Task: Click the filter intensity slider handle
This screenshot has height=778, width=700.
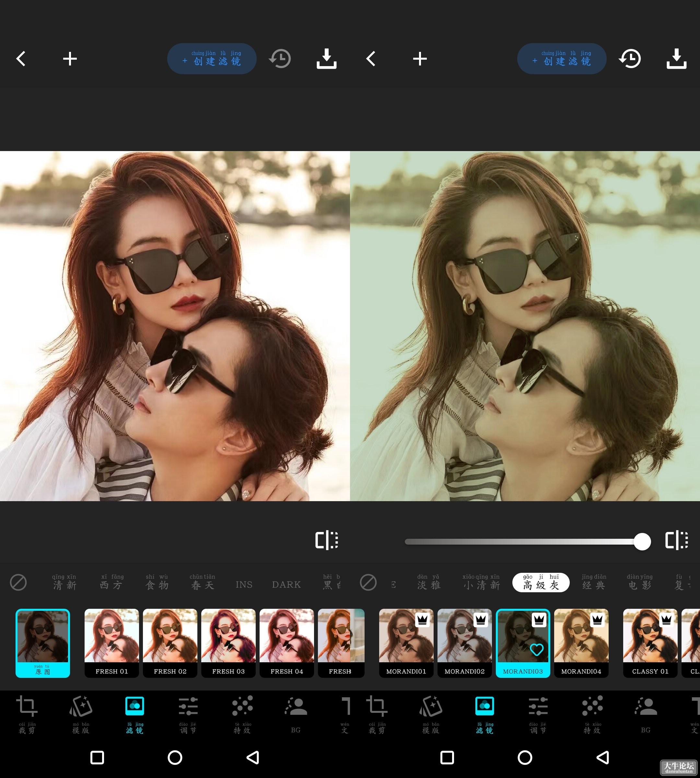Action: click(642, 542)
